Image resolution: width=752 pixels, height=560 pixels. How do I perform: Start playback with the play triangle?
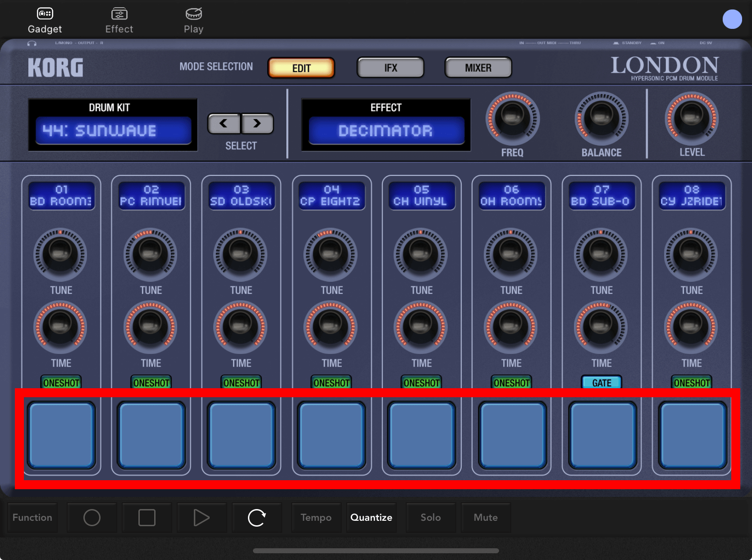[202, 518]
